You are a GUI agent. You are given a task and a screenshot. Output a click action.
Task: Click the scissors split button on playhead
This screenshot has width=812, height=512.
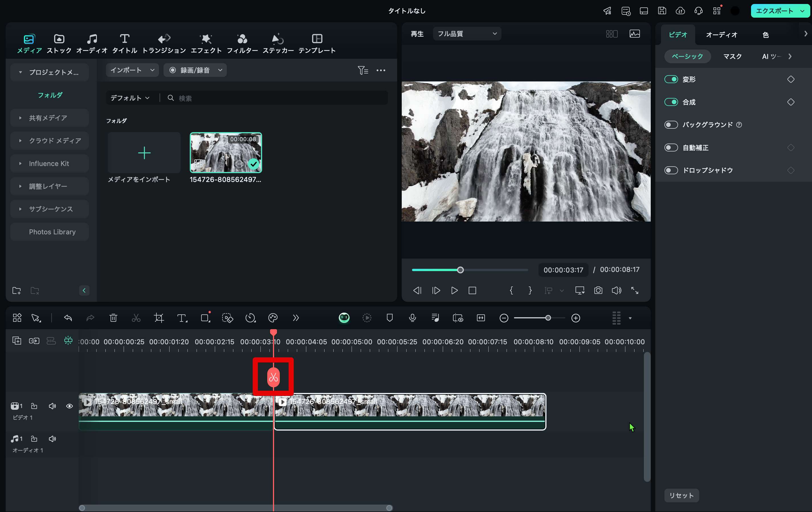tap(273, 378)
